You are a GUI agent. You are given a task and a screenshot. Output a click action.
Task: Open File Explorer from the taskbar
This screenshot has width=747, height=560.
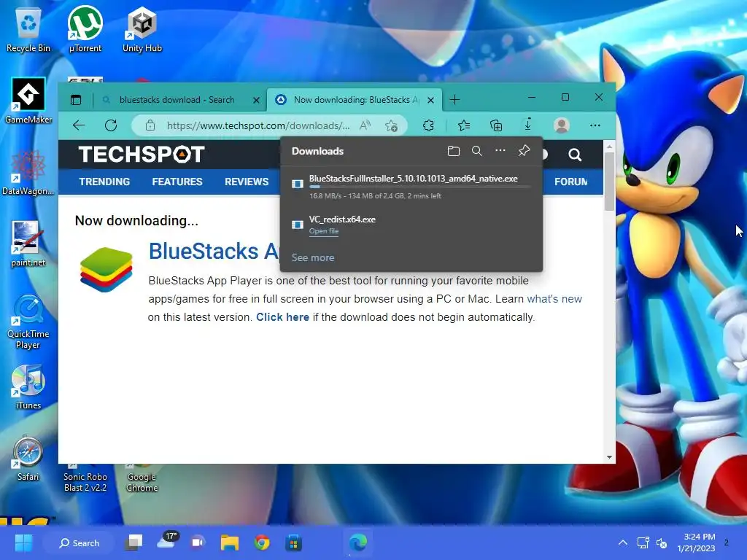230,542
